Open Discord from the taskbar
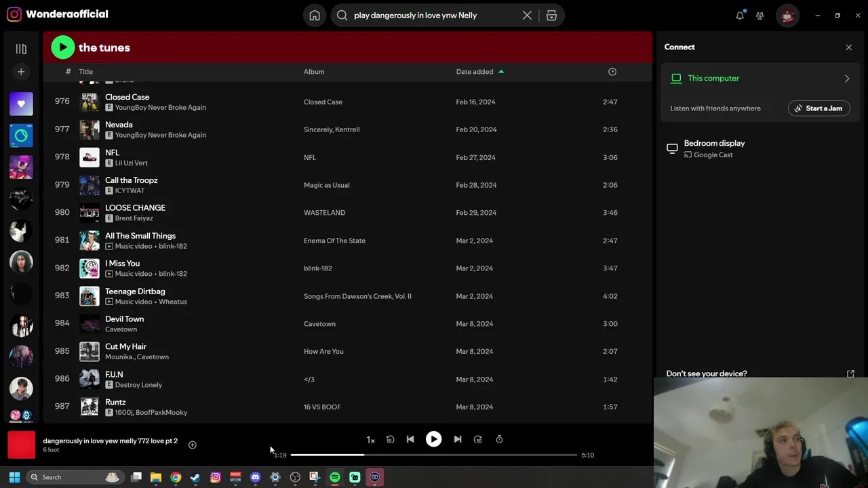The width and height of the screenshot is (868, 488). (255, 477)
